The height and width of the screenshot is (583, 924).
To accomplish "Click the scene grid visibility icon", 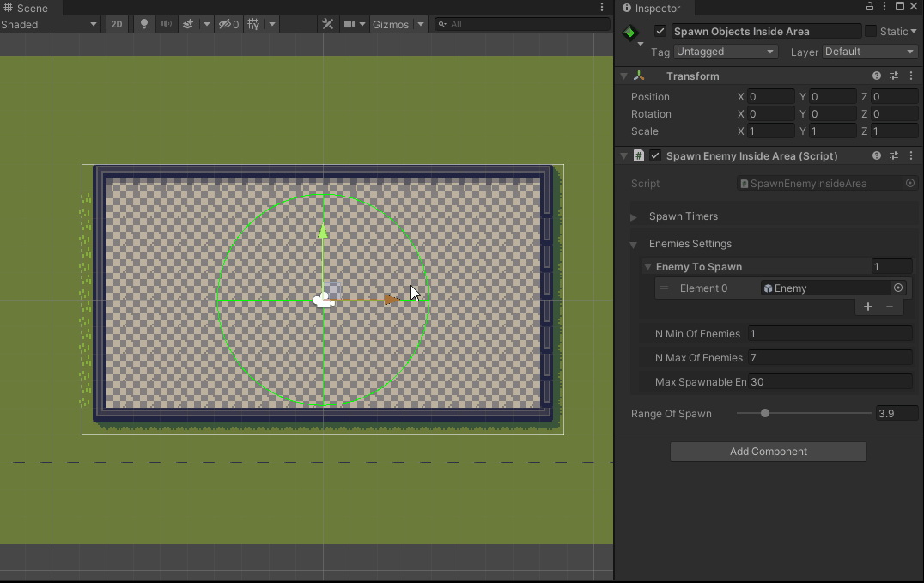I will click(x=253, y=25).
